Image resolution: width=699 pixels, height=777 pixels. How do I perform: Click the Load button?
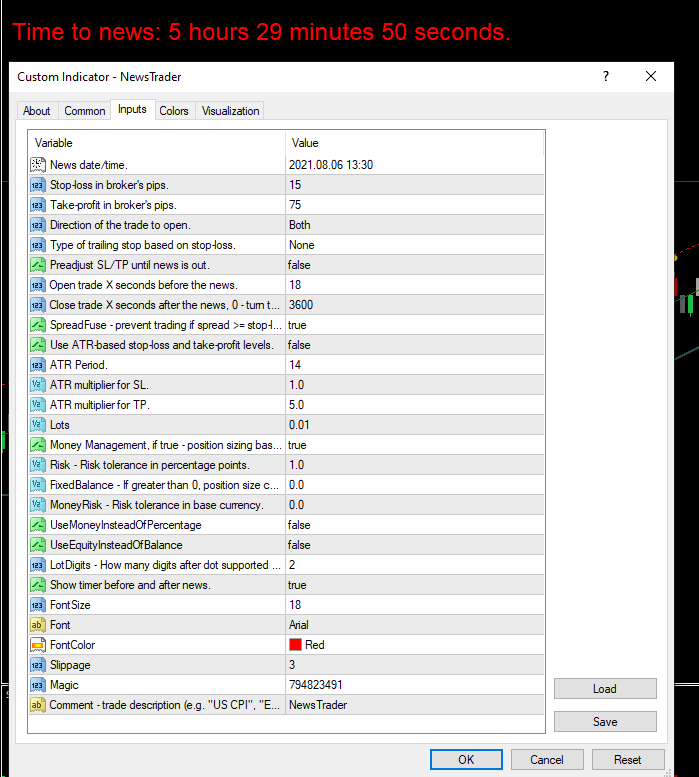coord(605,689)
